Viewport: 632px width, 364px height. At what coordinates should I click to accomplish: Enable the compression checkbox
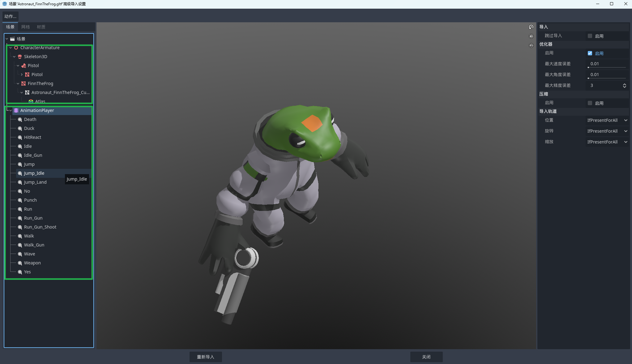(590, 103)
